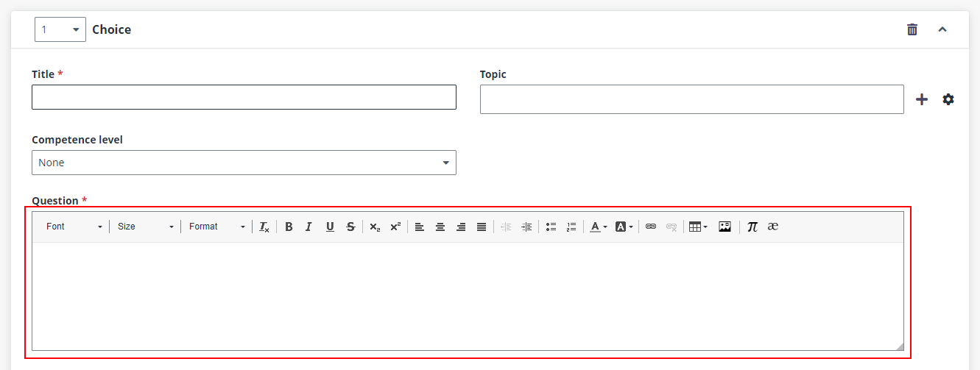Insert special character æ
Image resolution: width=980 pixels, height=370 pixels.
(x=773, y=227)
